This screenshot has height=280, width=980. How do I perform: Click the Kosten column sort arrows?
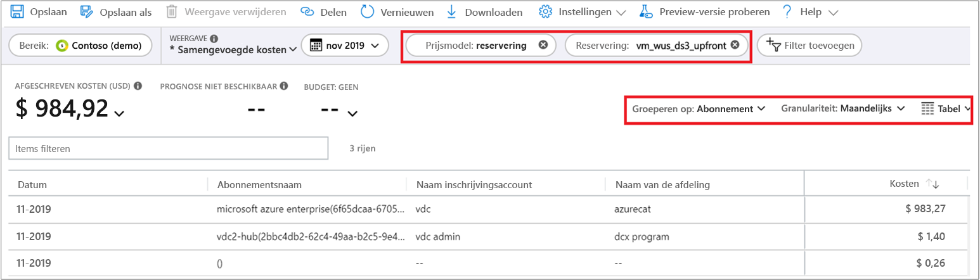pos(932,184)
